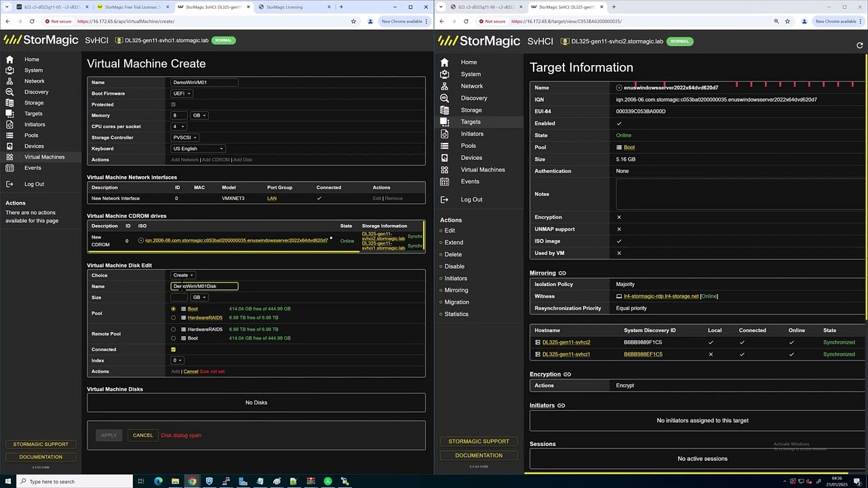
Task: Open Devices icon in right window sidebar
Action: 444,158
